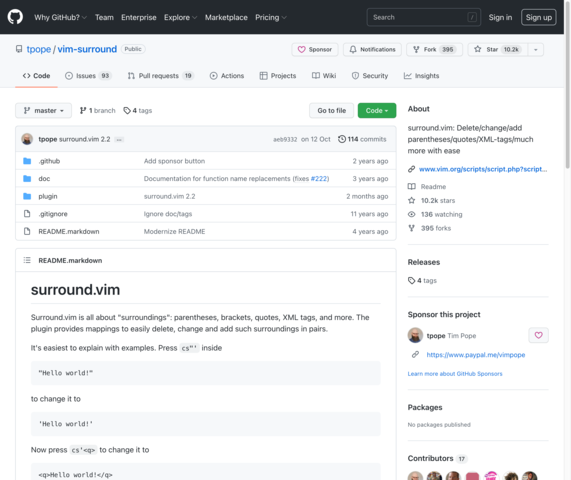Click the tpope Tim Pope sponsor profile
This screenshot has height=480, width=571.
[451, 335]
